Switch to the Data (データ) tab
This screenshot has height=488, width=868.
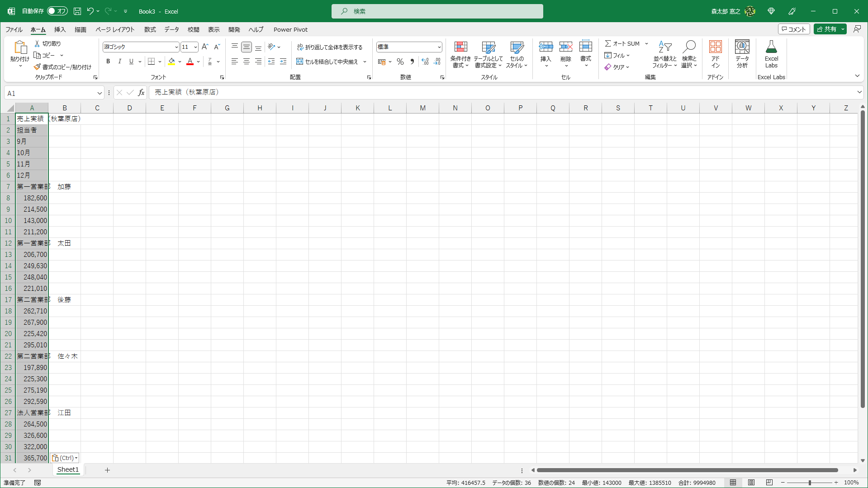(171, 29)
